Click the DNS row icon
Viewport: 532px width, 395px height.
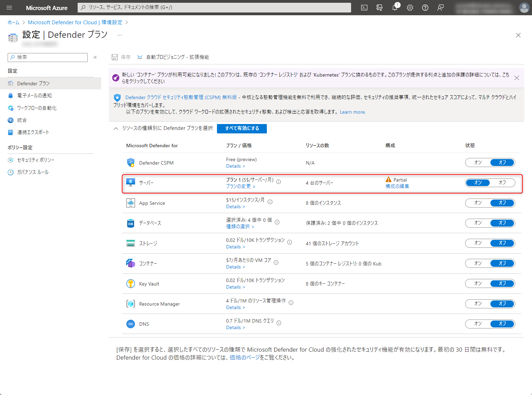click(x=131, y=324)
